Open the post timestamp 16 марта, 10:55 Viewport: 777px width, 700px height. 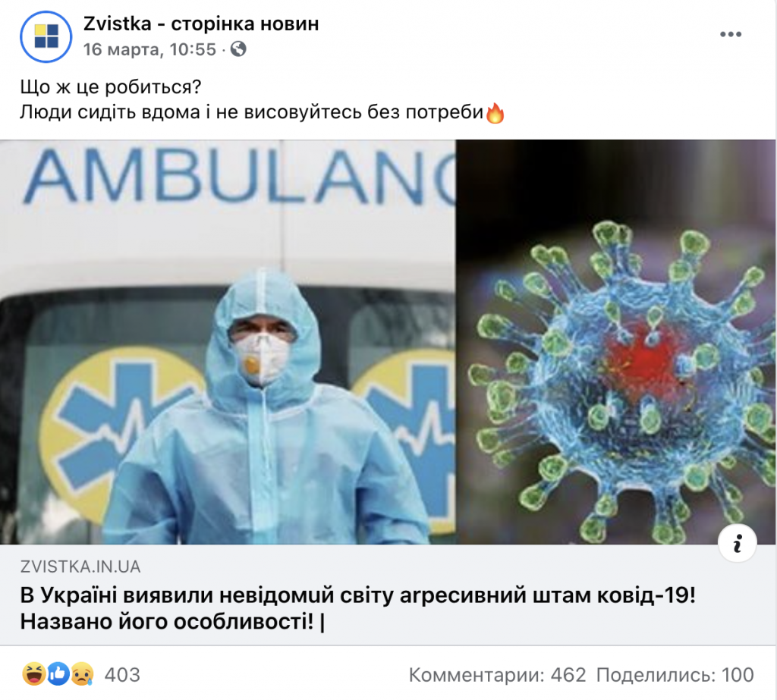(x=149, y=49)
